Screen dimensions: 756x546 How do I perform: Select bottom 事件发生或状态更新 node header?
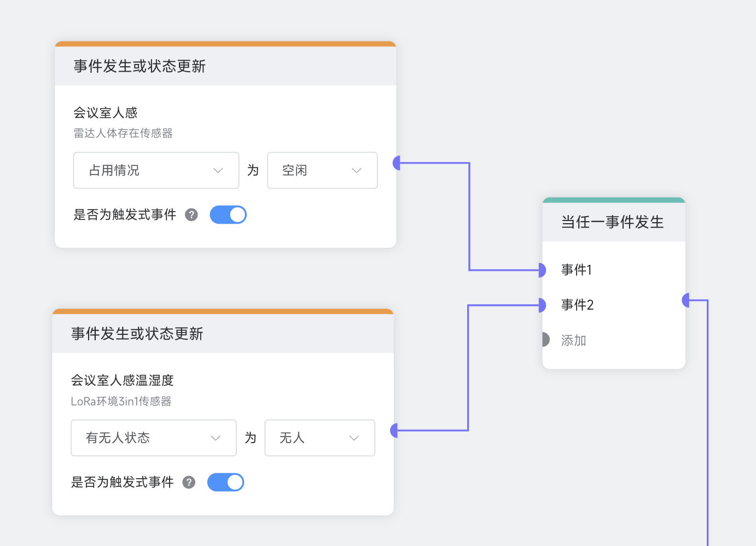click(223, 334)
